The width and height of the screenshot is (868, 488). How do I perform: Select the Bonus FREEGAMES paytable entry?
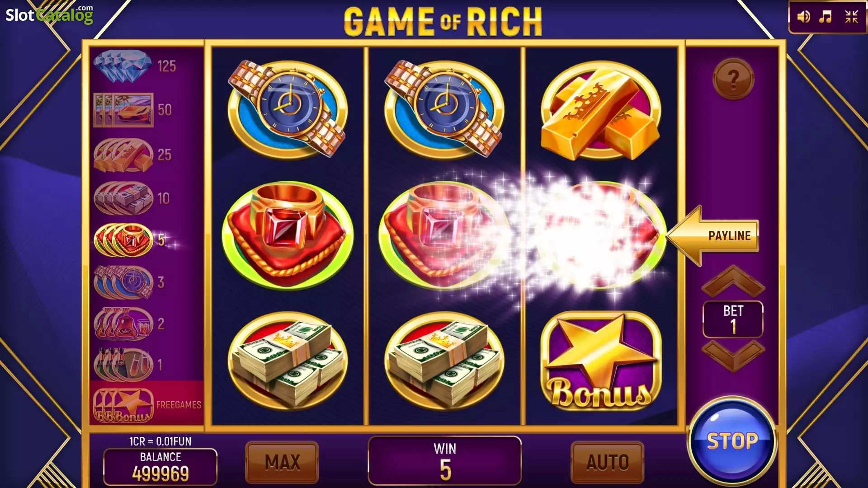(147, 404)
